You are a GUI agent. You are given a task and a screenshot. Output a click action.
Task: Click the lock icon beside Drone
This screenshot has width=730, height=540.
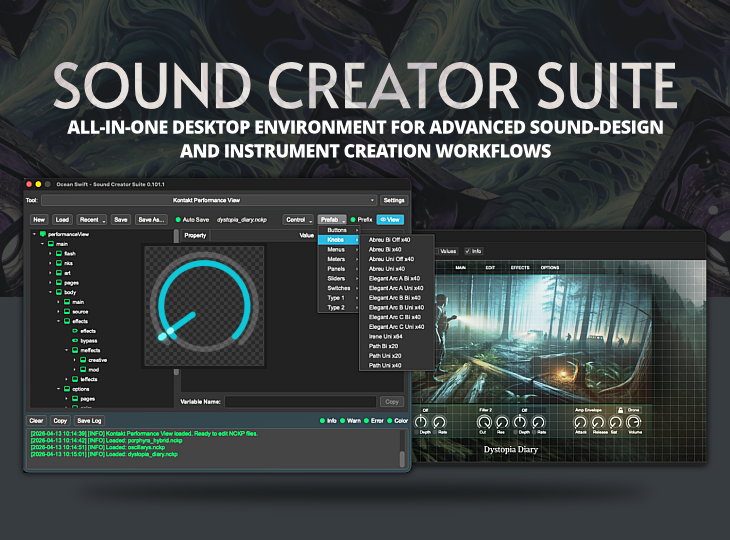620,410
